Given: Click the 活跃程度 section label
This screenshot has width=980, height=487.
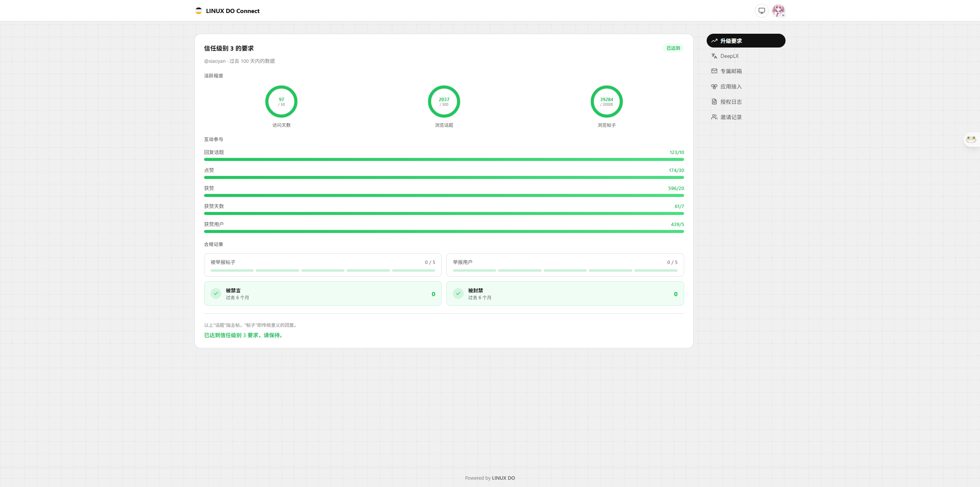Looking at the screenshot, I should pos(214,76).
